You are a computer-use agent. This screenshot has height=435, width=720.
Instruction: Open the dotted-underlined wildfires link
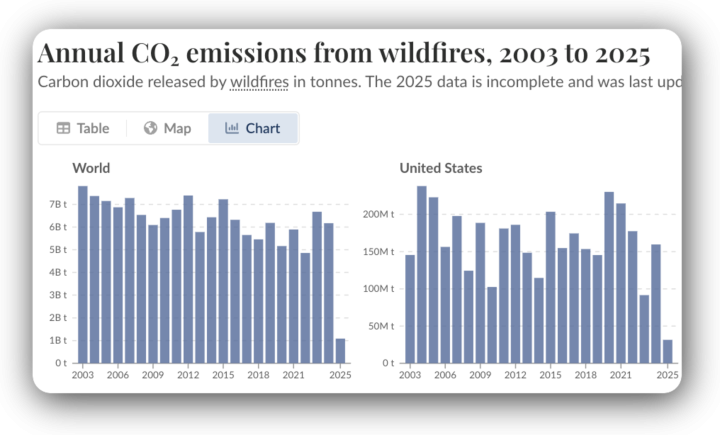point(258,82)
